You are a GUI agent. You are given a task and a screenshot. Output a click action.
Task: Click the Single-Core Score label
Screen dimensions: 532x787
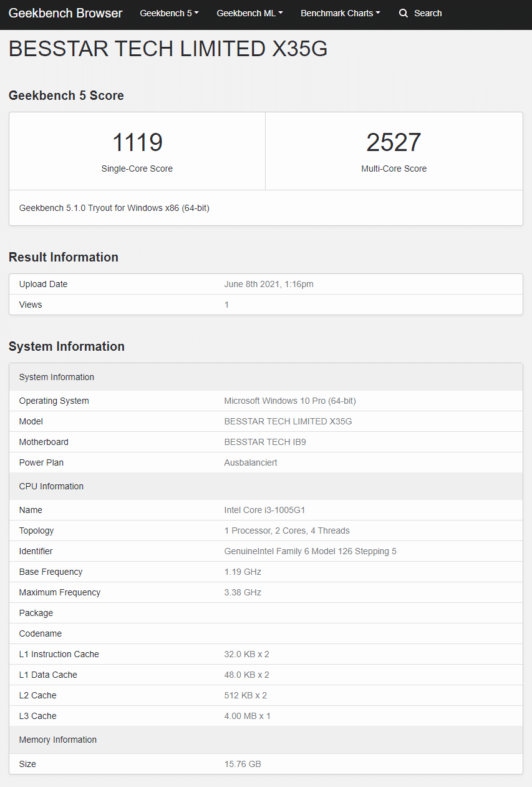(137, 169)
